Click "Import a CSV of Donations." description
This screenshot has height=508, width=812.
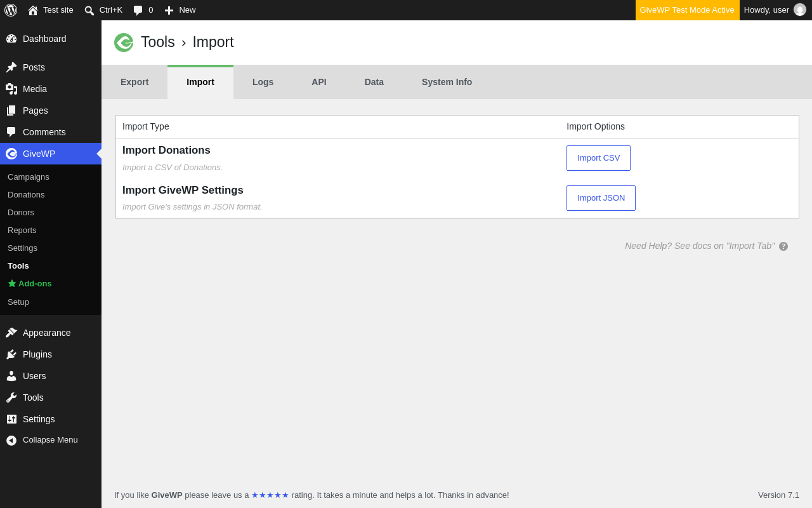click(x=173, y=168)
